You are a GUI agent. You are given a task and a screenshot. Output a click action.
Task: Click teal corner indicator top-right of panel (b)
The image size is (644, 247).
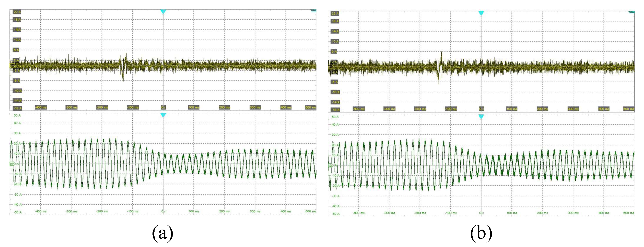pyautogui.click(x=631, y=12)
